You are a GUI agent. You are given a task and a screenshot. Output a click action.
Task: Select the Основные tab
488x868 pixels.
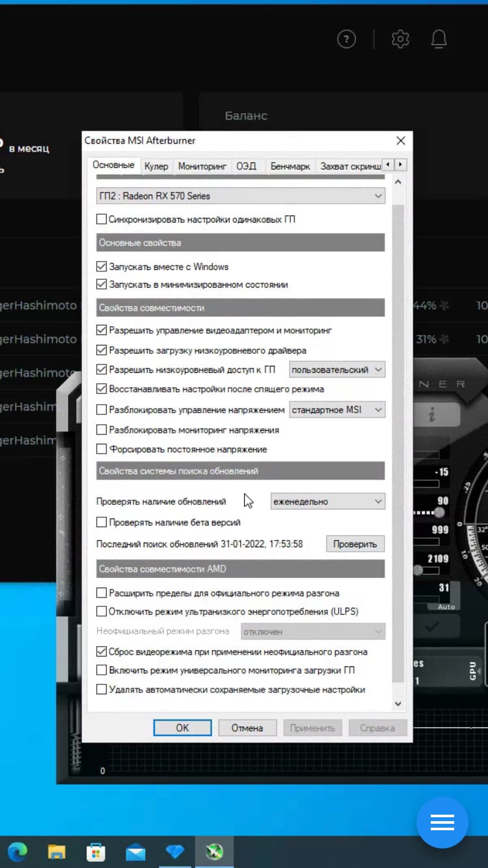click(113, 165)
